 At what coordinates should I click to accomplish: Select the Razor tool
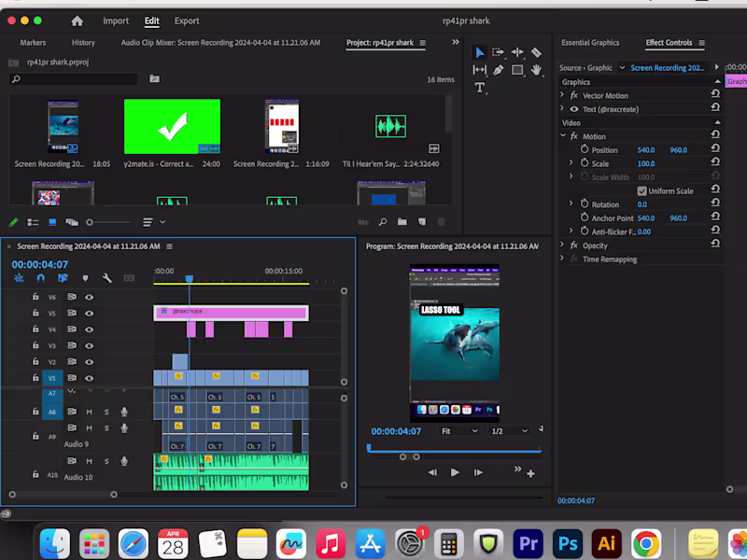click(536, 52)
